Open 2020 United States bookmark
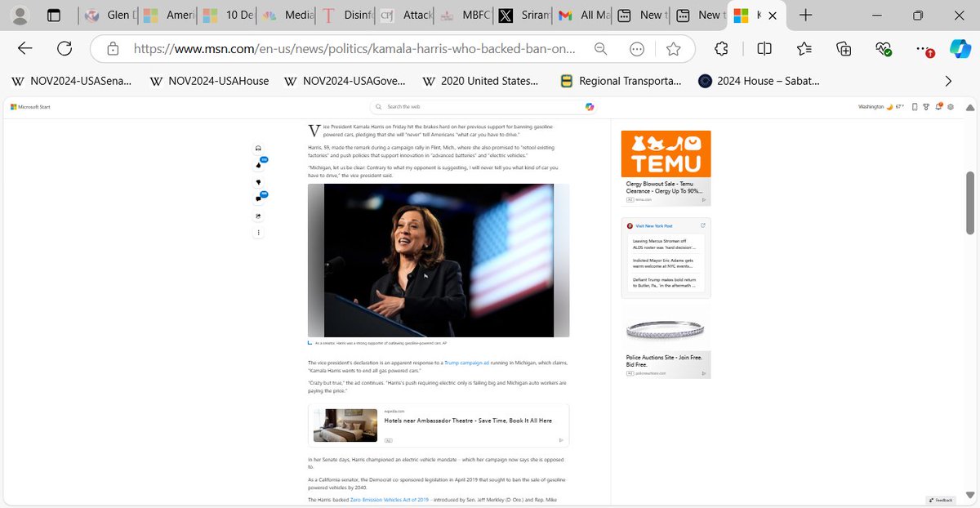This screenshot has height=508, width=980. (480, 81)
